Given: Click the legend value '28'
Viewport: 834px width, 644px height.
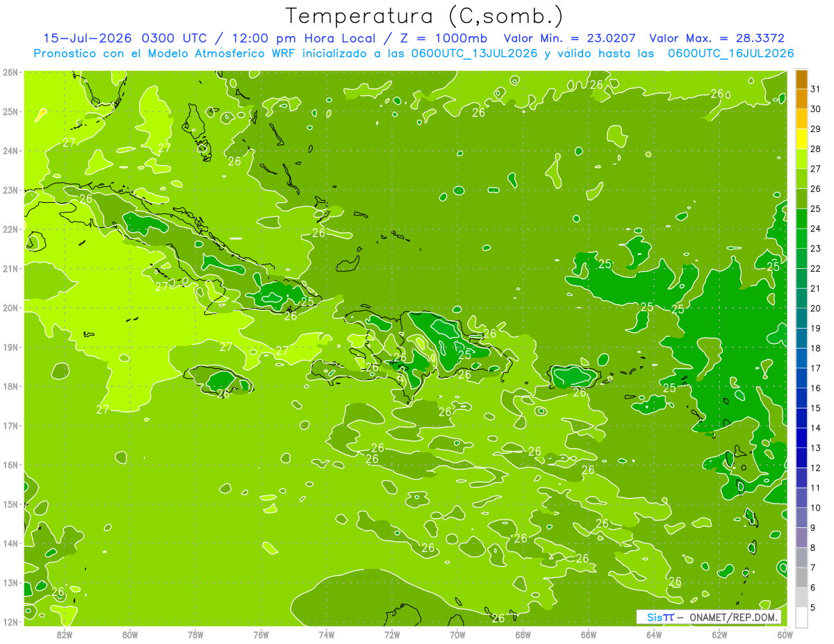Looking at the screenshot, I should (x=815, y=149).
